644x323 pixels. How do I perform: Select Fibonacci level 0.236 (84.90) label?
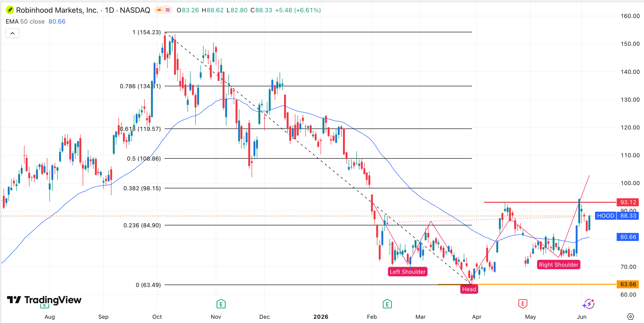pyautogui.click(x=142, y=225)
